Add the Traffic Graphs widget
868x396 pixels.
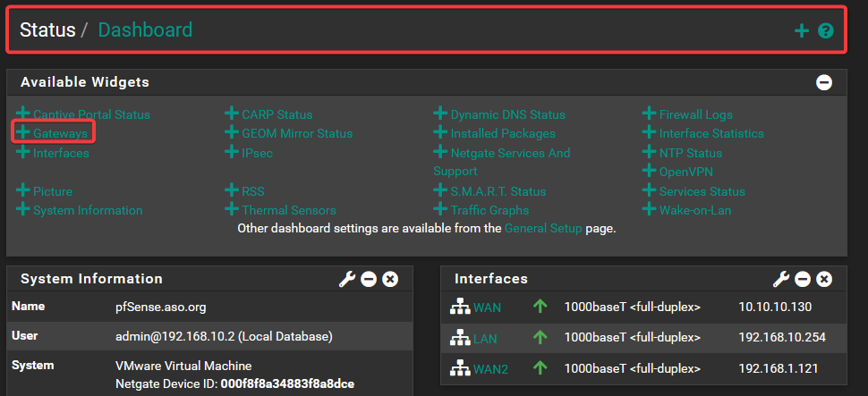(x=481, y=210)
